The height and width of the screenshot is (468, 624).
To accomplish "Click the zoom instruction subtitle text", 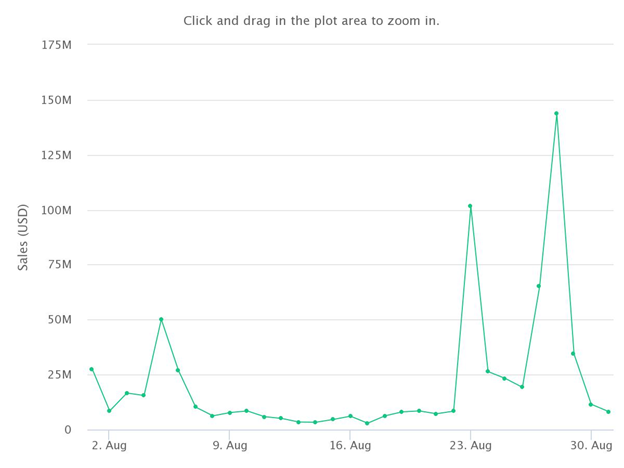I will 311,21.
